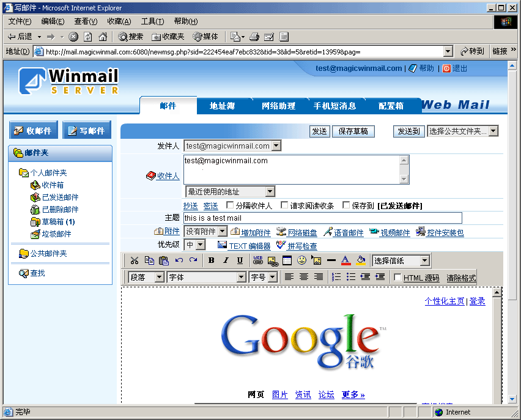
Task: Click the 保存草稿 button
Action: [x=353, y=131]
